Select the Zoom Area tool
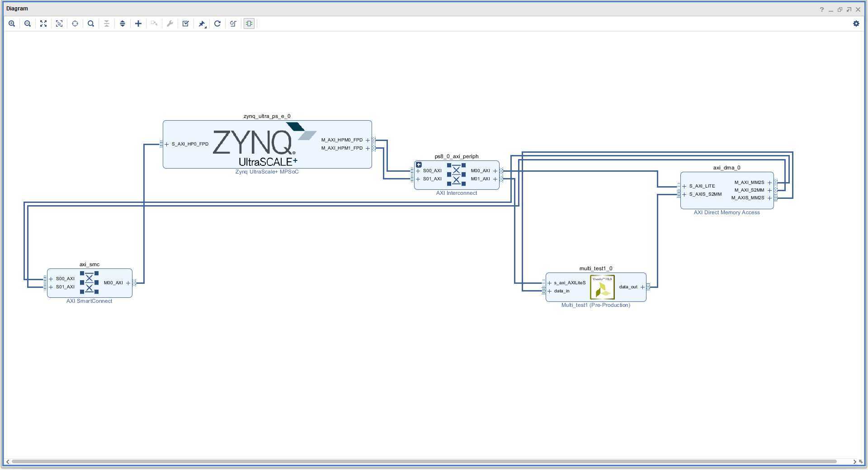 click(x=59, y=23)
